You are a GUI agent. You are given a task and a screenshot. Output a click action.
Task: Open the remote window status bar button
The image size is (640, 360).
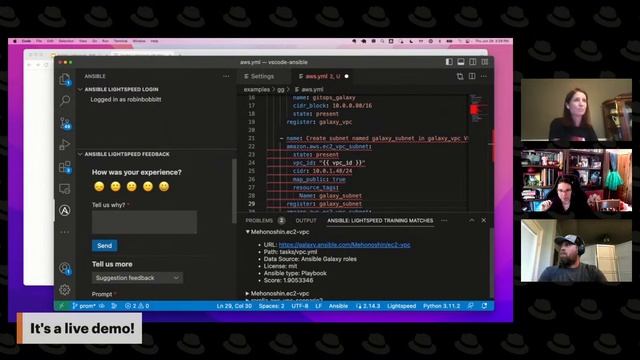pyautogui.click(x=62, y=306)
